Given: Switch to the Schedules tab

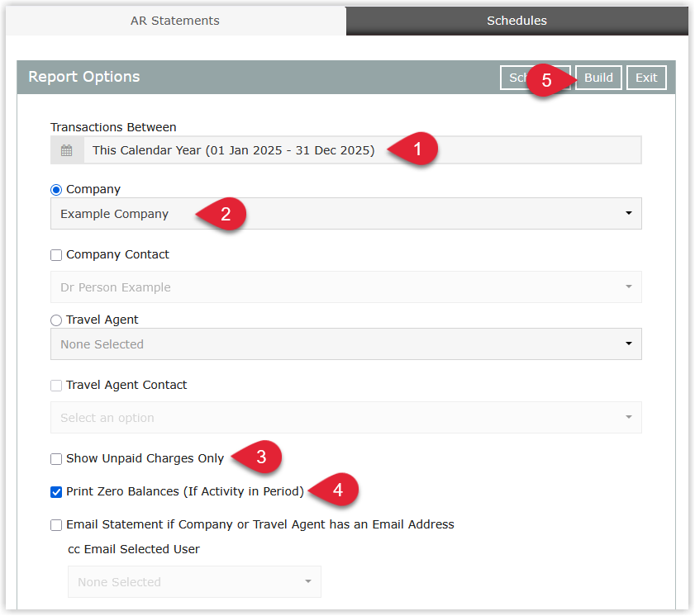Looking at the screenshot, I should [516, 21].
